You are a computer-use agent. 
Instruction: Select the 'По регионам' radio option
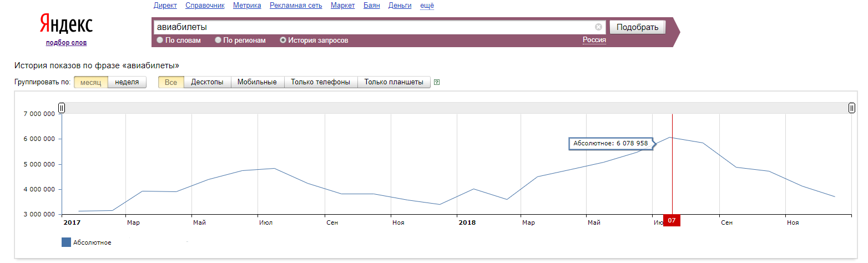(218, 41)
